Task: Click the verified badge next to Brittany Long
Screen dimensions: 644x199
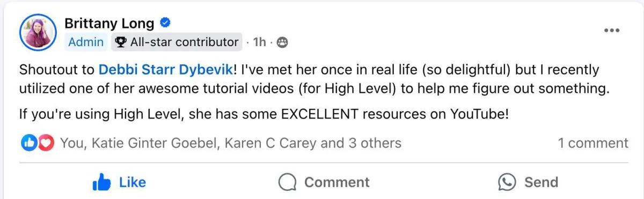Action: point(166,24)
